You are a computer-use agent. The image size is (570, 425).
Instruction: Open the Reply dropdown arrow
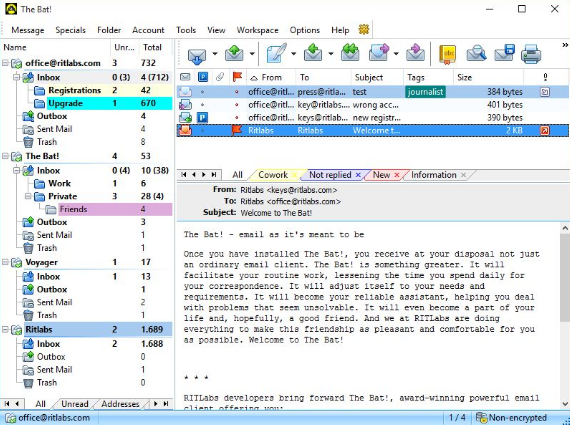(x=331, y=54)
